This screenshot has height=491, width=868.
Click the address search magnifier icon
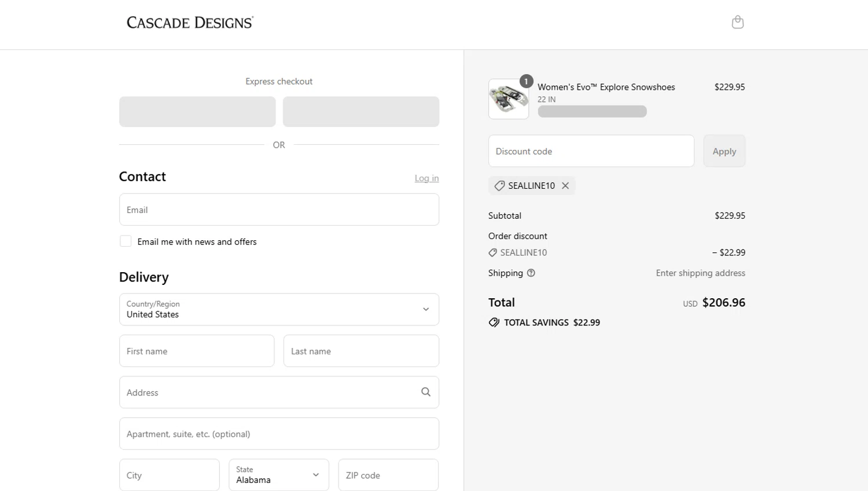coord(426,392)
